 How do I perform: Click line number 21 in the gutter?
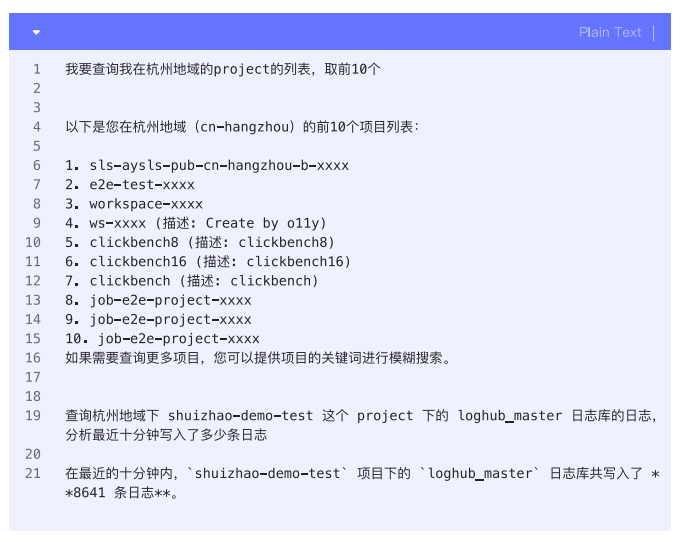coord(33,473)
